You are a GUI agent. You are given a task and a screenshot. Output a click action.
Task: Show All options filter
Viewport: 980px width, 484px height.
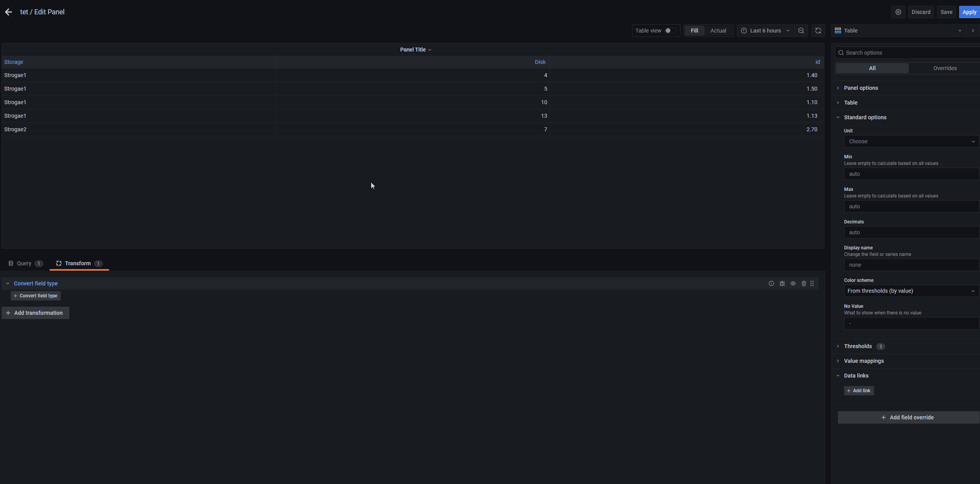click(872, 68)
